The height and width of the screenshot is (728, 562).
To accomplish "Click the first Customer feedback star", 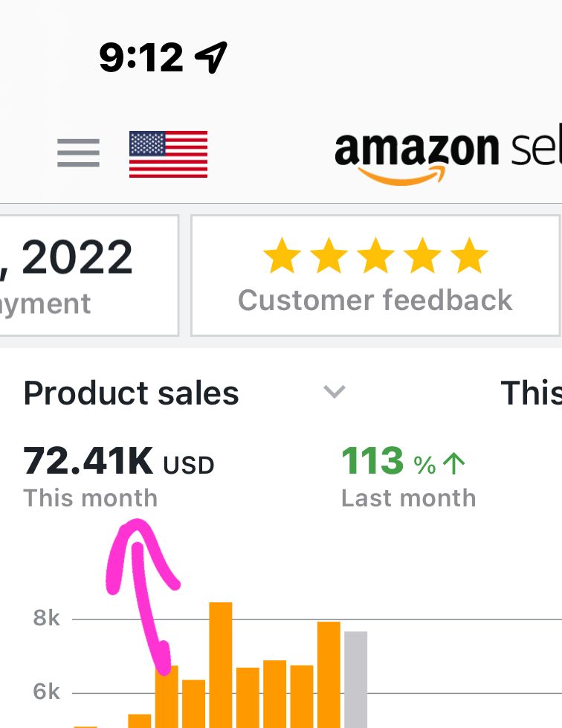I will coord(282,257).
